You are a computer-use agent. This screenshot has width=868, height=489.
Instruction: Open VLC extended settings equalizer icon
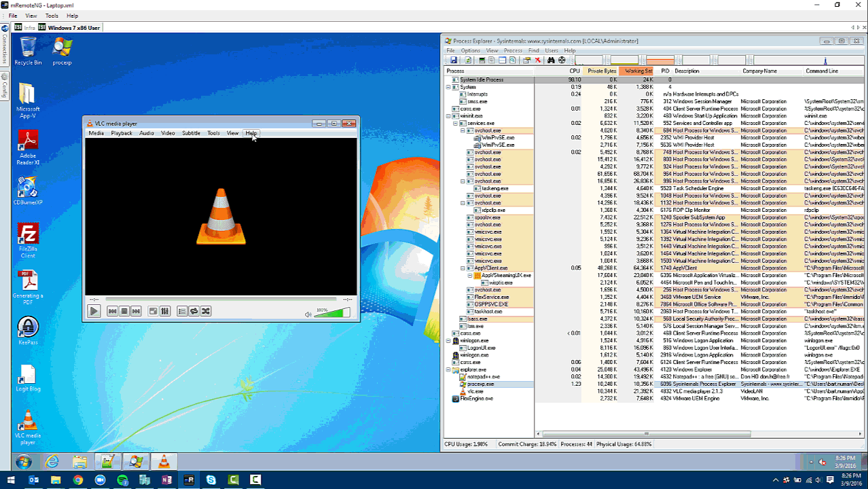[165, 311]
